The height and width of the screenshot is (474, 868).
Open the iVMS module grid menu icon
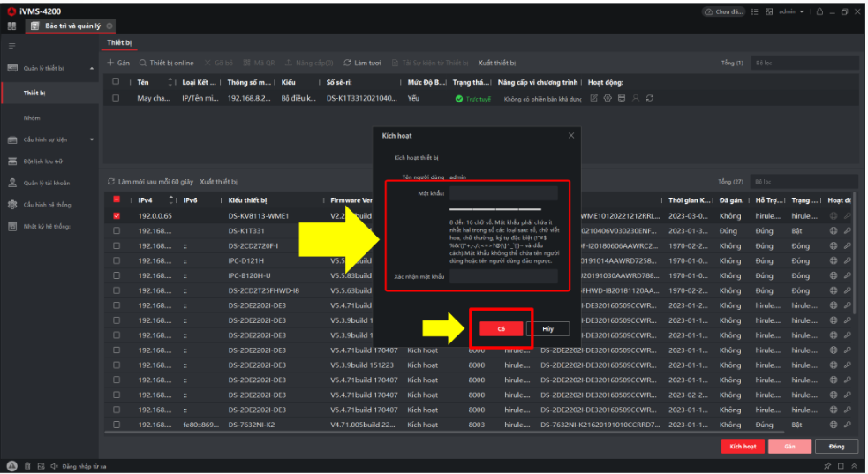(x=12, y=26)
